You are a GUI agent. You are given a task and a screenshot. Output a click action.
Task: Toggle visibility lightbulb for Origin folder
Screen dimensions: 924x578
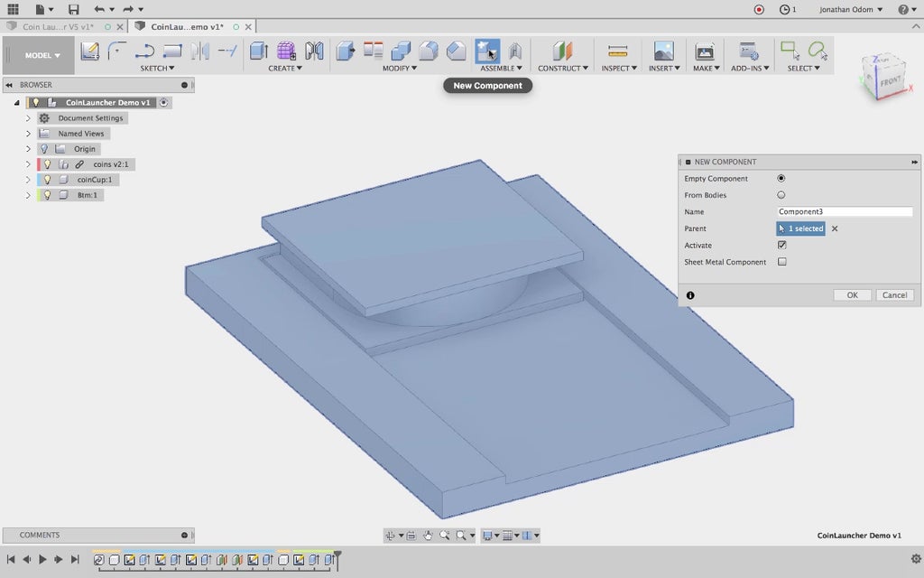point(44,149)
